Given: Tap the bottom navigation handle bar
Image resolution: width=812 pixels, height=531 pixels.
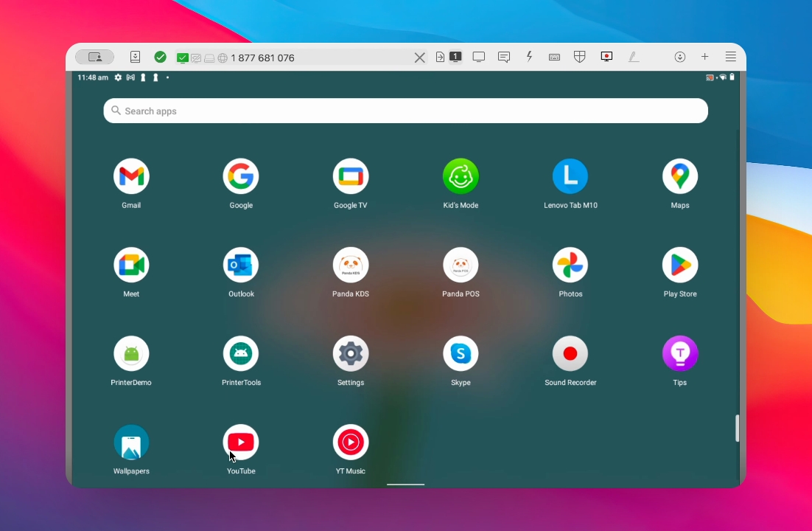Looking at the screenshot, I should (405, 485).
